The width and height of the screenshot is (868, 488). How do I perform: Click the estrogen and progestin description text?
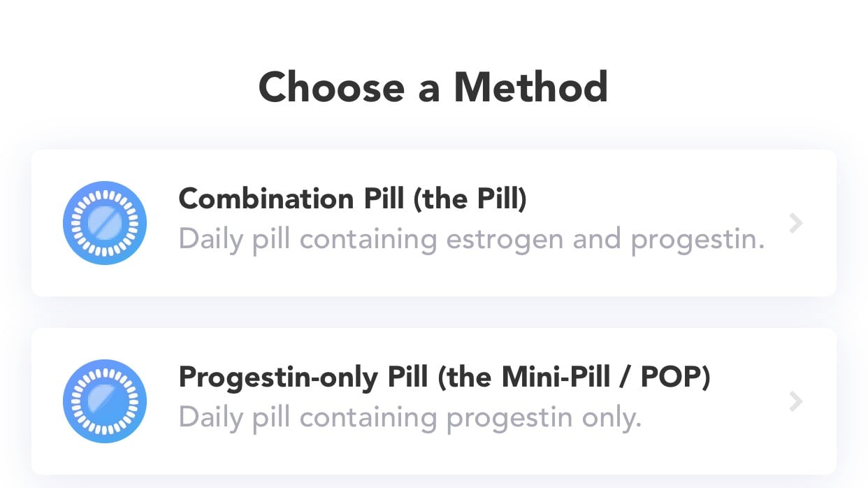coord(472,239)
